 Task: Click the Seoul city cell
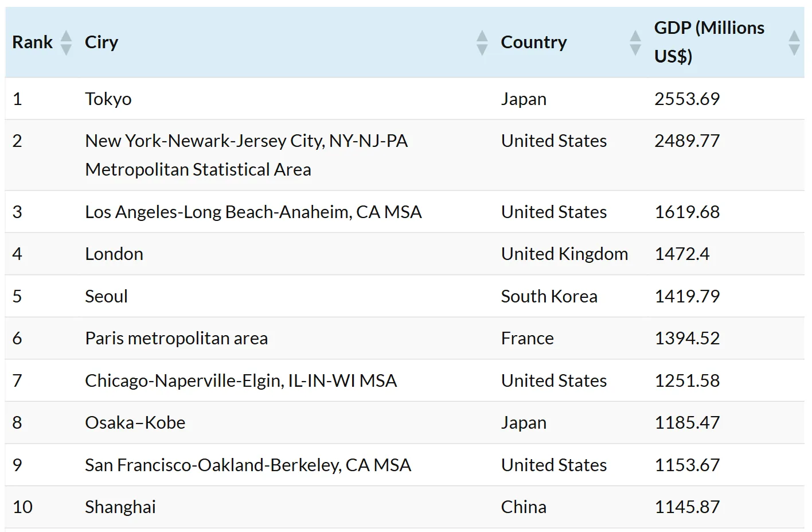(106, 296)
